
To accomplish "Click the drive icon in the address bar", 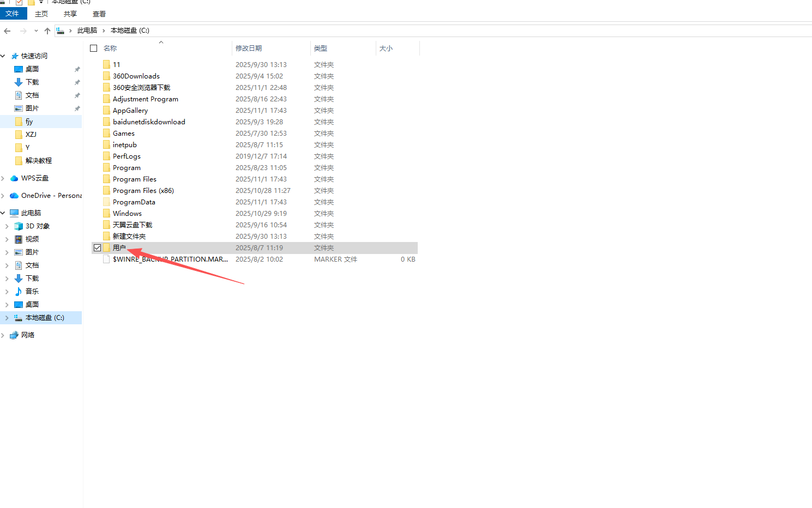I will click(x=60, y=31).
